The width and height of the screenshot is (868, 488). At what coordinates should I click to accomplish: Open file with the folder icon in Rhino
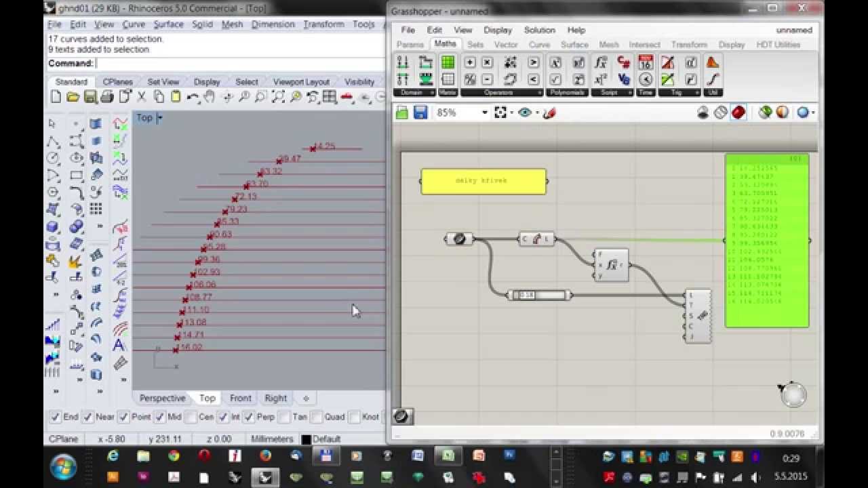pos(73,97)
